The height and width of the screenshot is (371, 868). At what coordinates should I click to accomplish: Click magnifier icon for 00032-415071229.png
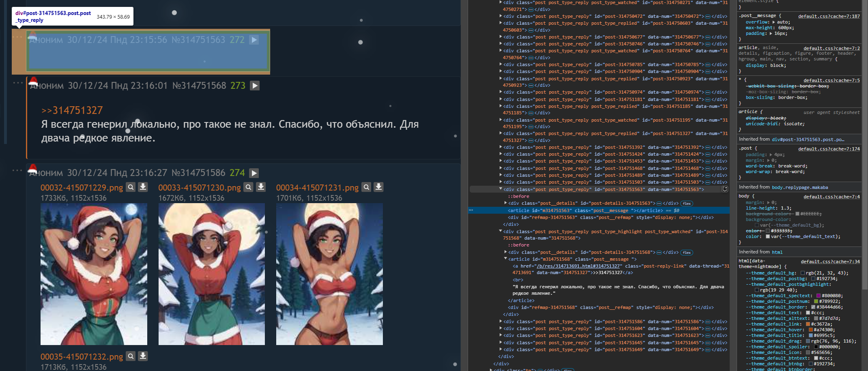131,187
